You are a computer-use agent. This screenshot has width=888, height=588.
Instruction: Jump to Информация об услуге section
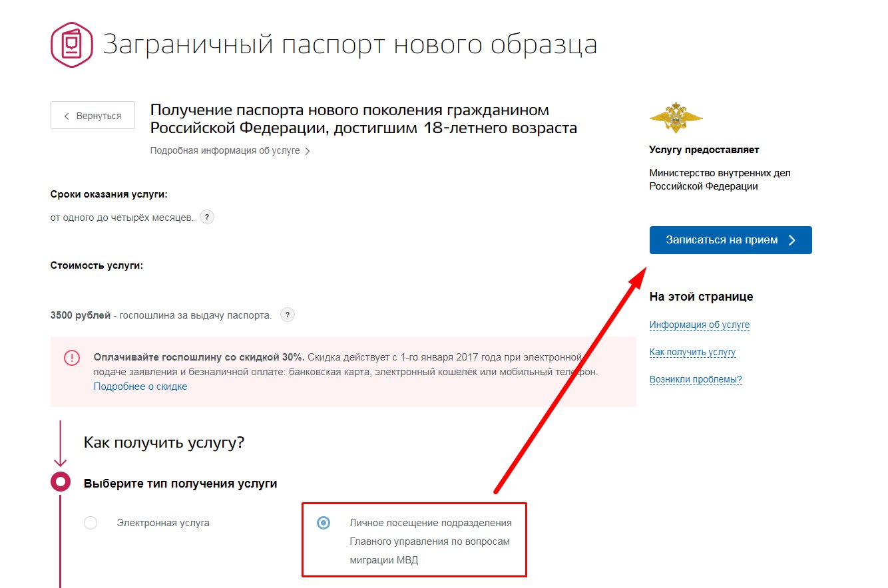[700, 325]
